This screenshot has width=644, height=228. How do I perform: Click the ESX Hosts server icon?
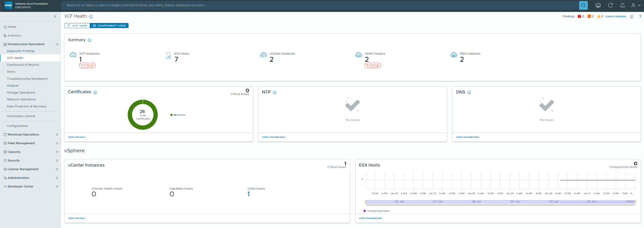click(x=168, y=55)
